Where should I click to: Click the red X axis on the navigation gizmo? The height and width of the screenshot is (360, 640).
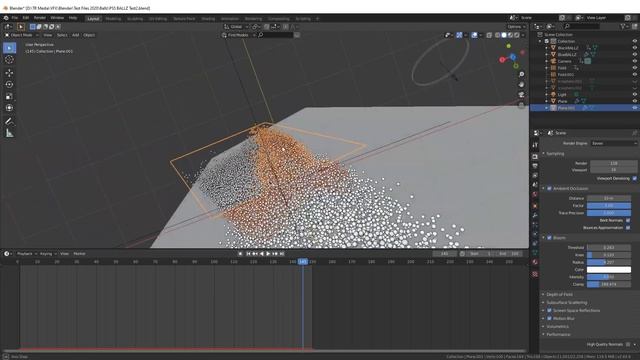pos(502,60)
